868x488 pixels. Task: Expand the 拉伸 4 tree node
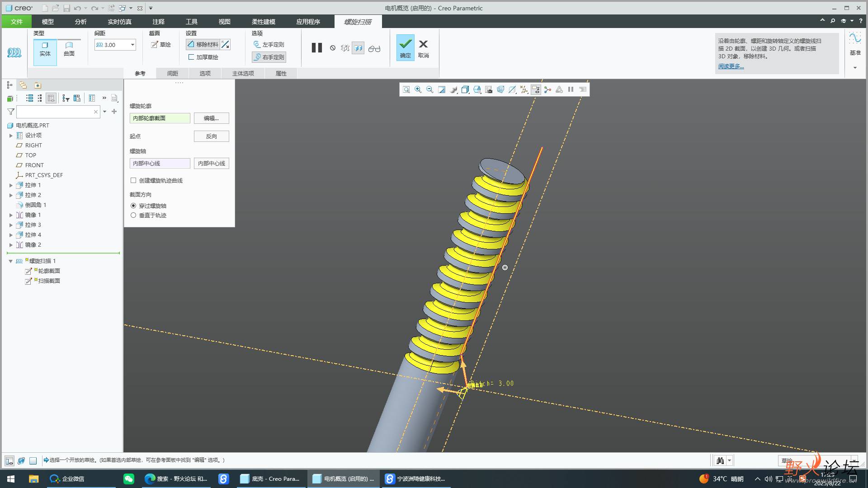(11, 235)
